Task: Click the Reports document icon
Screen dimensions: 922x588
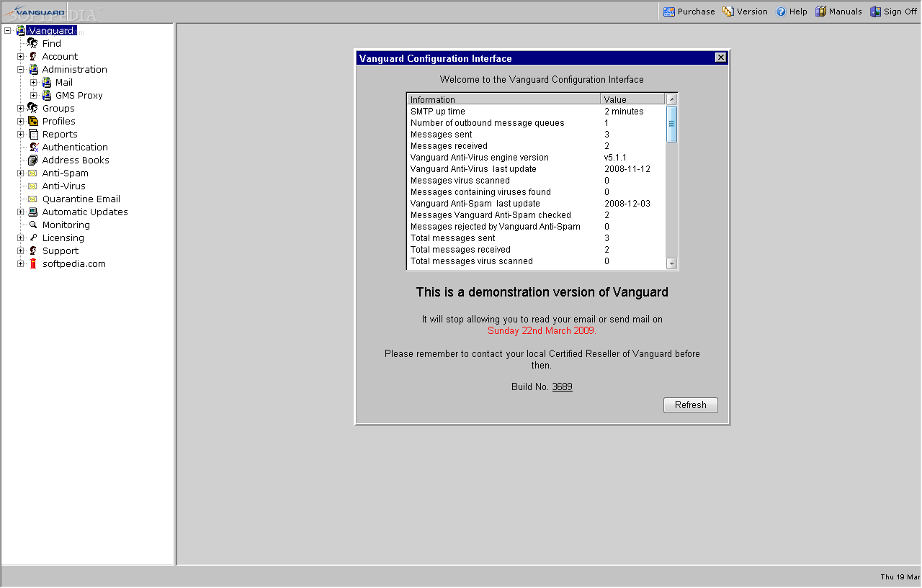Action: 32,134
